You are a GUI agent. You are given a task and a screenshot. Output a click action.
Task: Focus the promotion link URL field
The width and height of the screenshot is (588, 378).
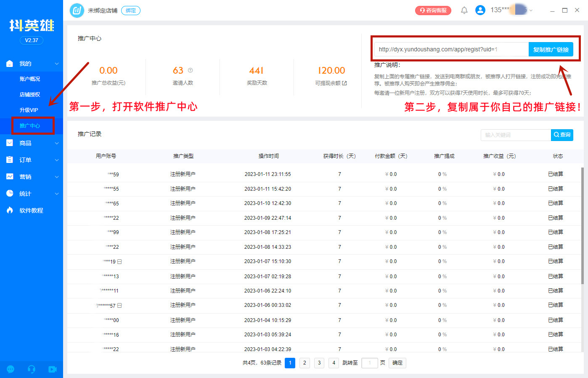pyautogui.click(x=451, y=50)
